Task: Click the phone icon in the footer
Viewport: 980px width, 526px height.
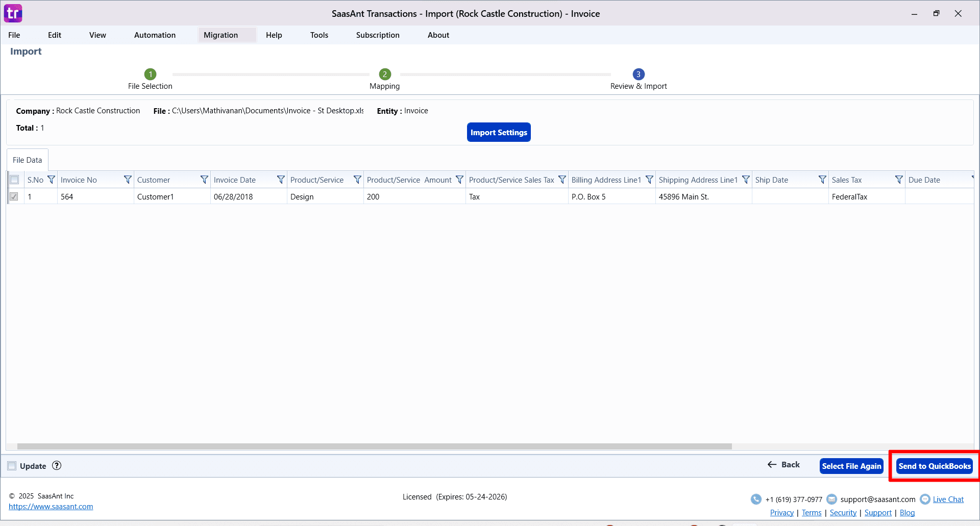Action: click(x=756, y=499)
